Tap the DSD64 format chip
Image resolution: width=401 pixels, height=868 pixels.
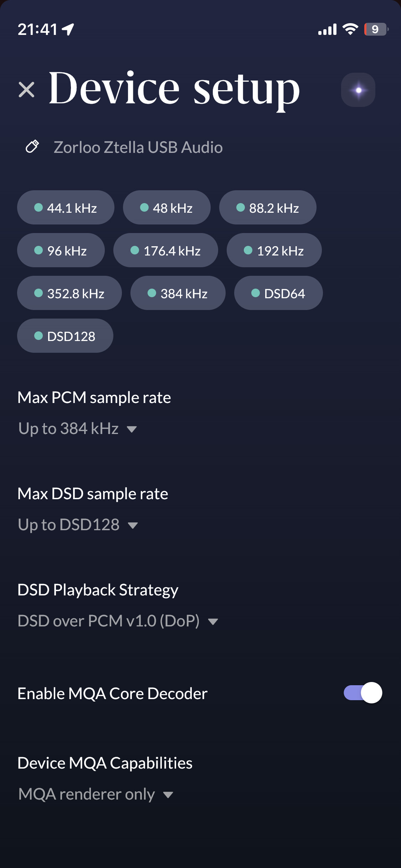278,293
